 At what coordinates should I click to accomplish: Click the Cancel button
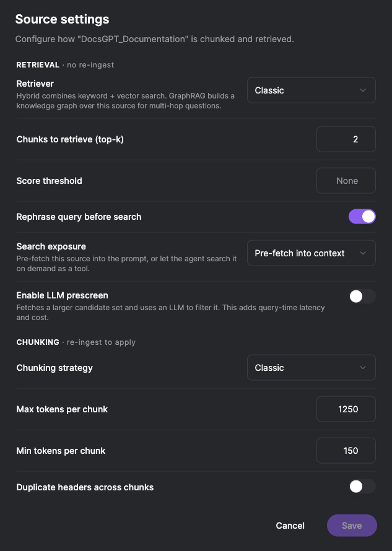point(290,526)
